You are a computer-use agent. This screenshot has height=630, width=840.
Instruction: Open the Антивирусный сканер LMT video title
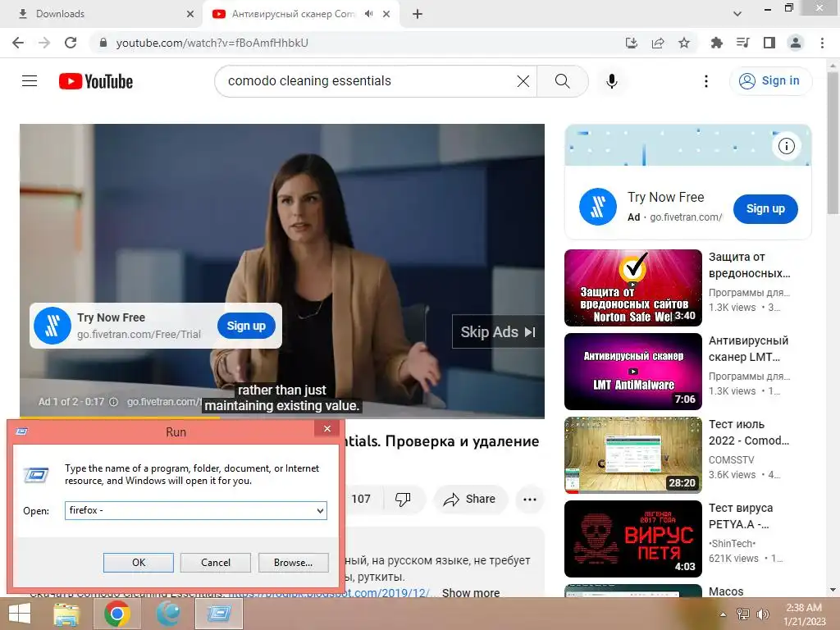point(748,349)
